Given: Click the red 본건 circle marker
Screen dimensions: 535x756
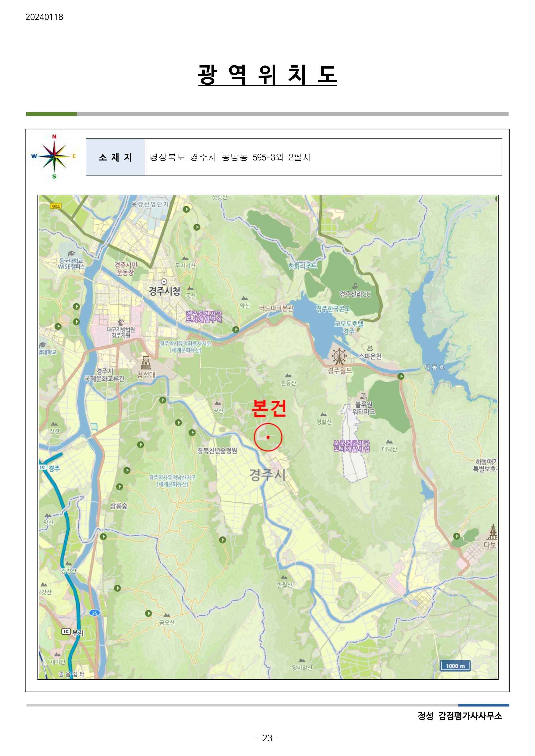Looking at the screenshot, I should (268, 437).
